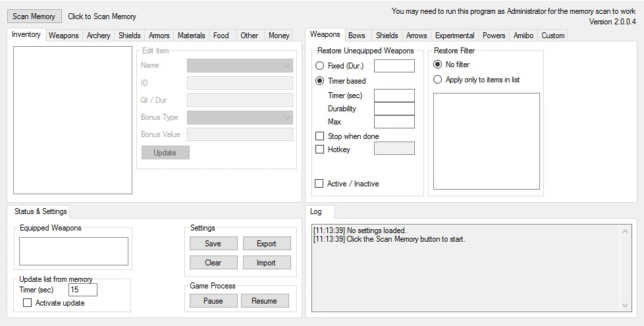
Task: Switch to the Money tab
Action: (x=279, y=36)
